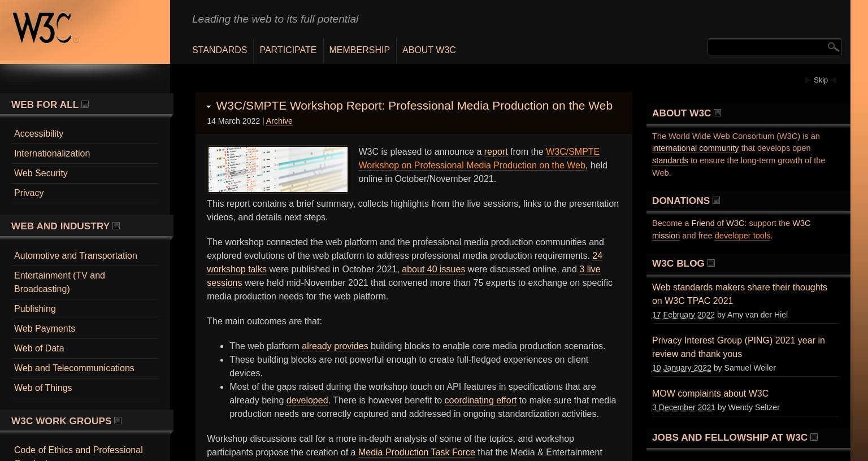Open the international community link
Viewport: 868px width, 461px height.
pos(696,148)
